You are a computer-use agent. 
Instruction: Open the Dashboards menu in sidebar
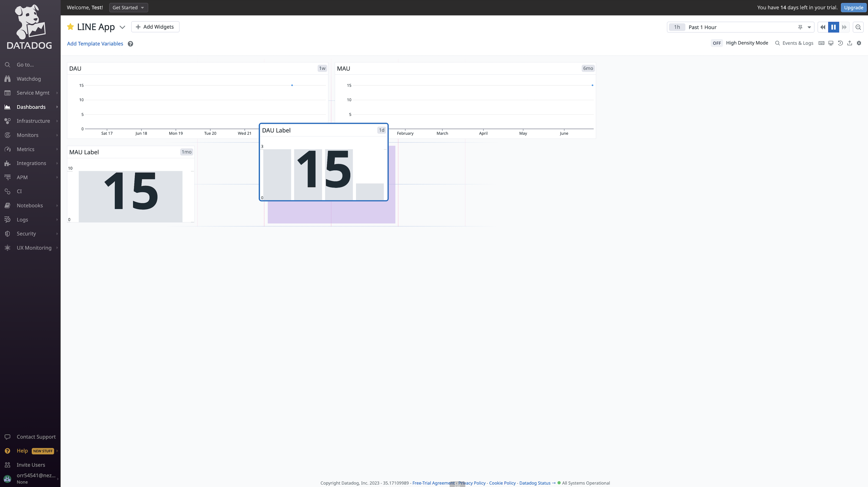(31, 107)
